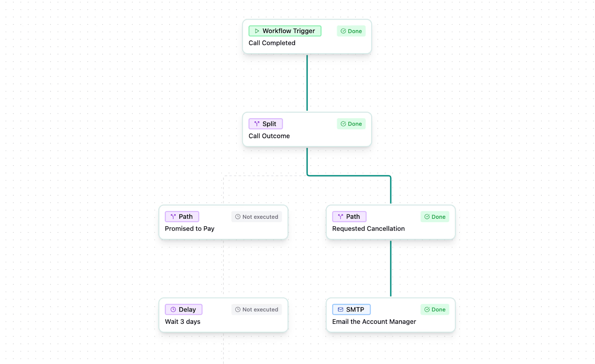
Task: Click Not executed clock icon on Delay node
Action: point(238,310)
